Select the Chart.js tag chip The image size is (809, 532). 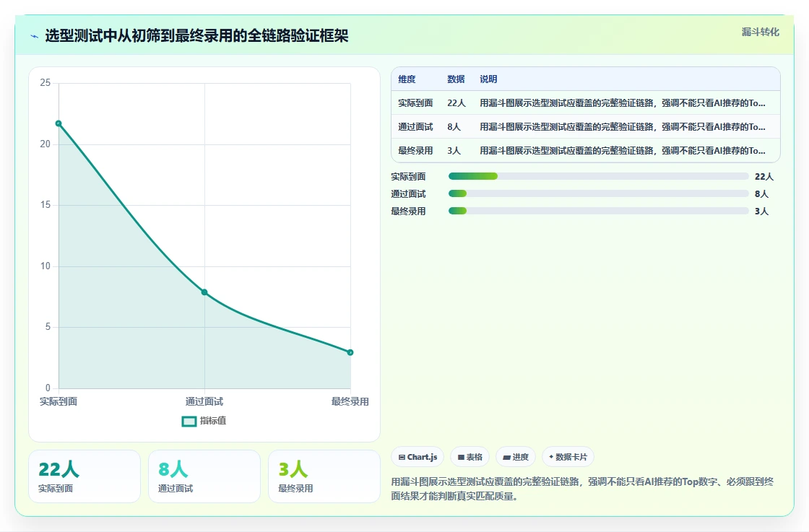418,457
